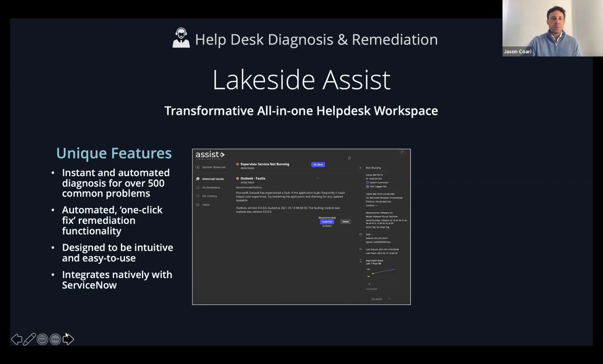Advance to next slide arrow
603x364 pixels.
click(68, 339)
